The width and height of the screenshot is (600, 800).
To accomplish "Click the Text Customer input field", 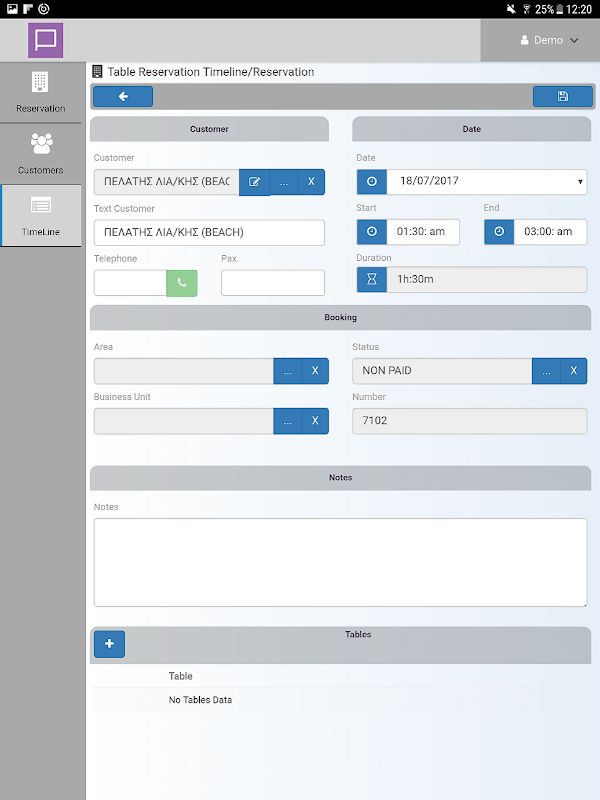I will 209,233.
